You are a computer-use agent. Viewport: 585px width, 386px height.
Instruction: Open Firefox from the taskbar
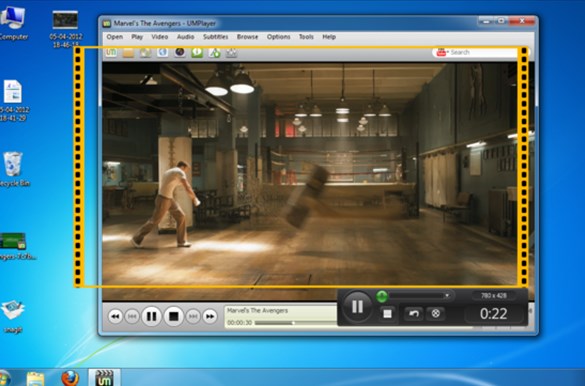click(70, 378)
